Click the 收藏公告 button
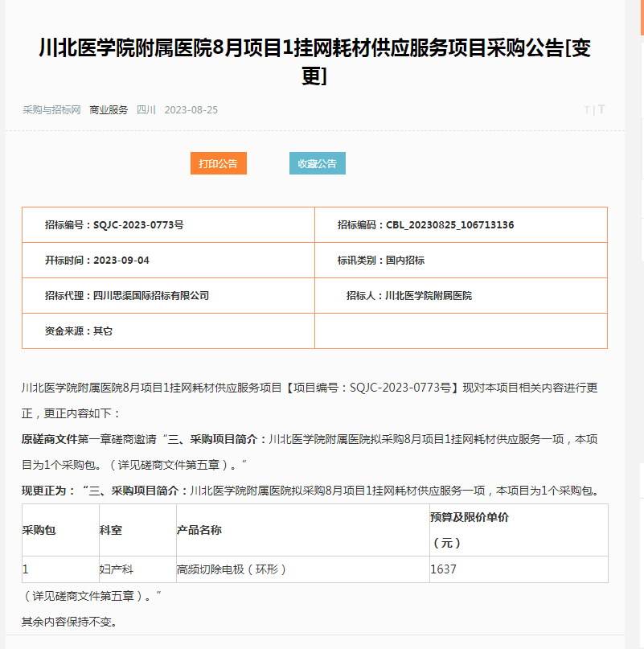Screen dimensions: 644x649 click(x=318, y=163)
